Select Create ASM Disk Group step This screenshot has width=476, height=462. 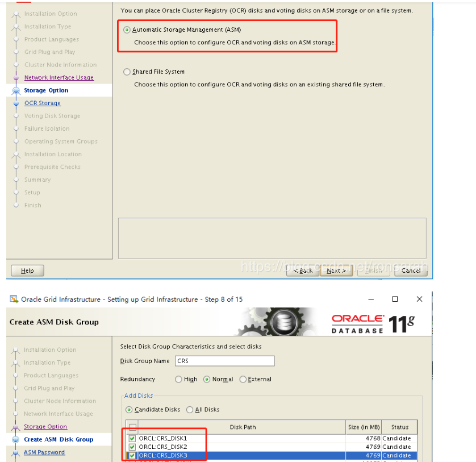coord(59,439)
